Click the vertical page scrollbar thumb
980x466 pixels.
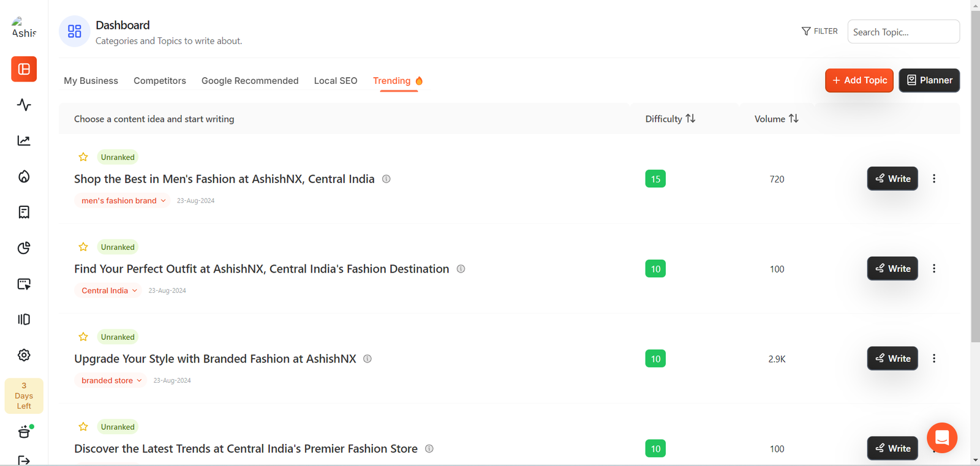click(x=975, y=178)
